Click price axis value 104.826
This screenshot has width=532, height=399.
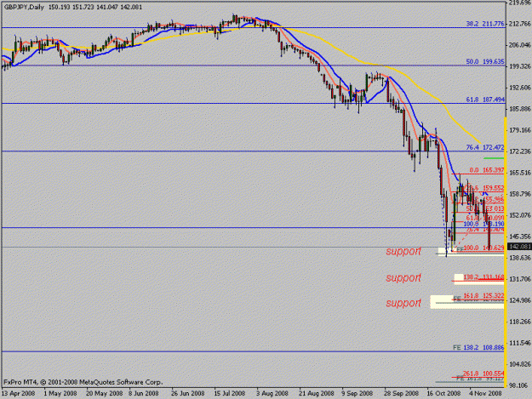(520, 364)
